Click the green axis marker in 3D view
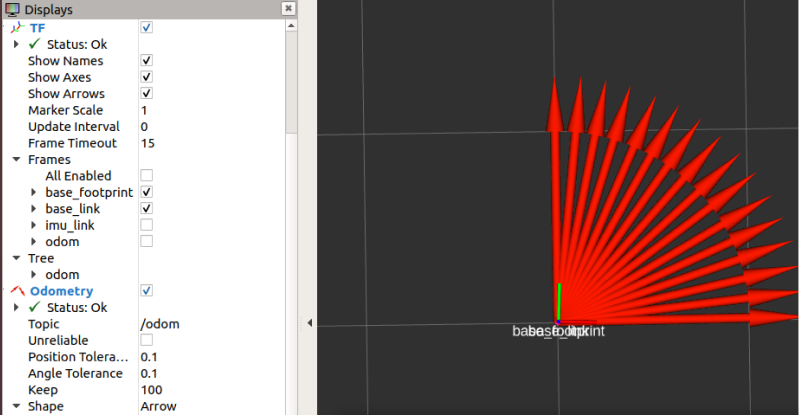799x415 pixels. 559,301
